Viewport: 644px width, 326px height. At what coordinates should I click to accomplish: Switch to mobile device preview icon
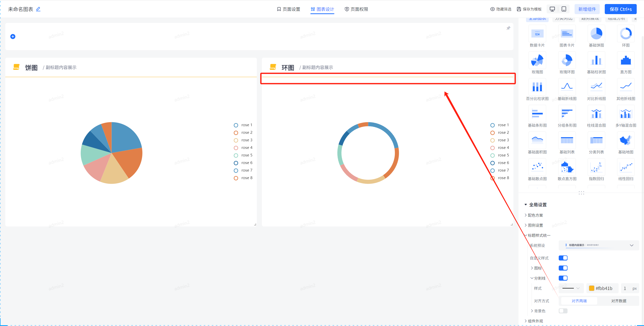pos(564,9)
